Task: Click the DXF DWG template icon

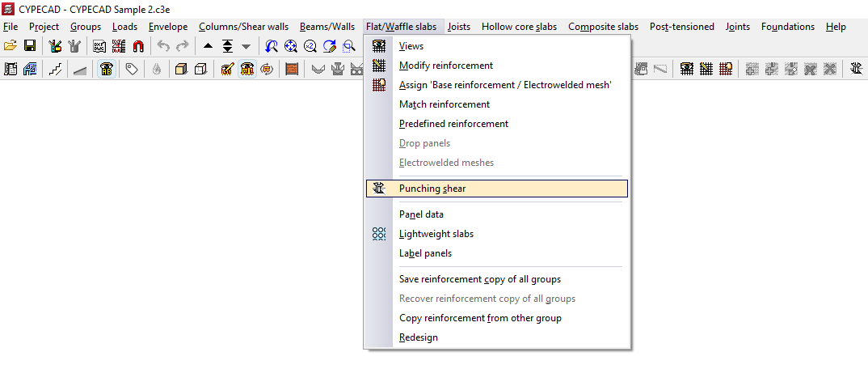Action: click(99, 47)
